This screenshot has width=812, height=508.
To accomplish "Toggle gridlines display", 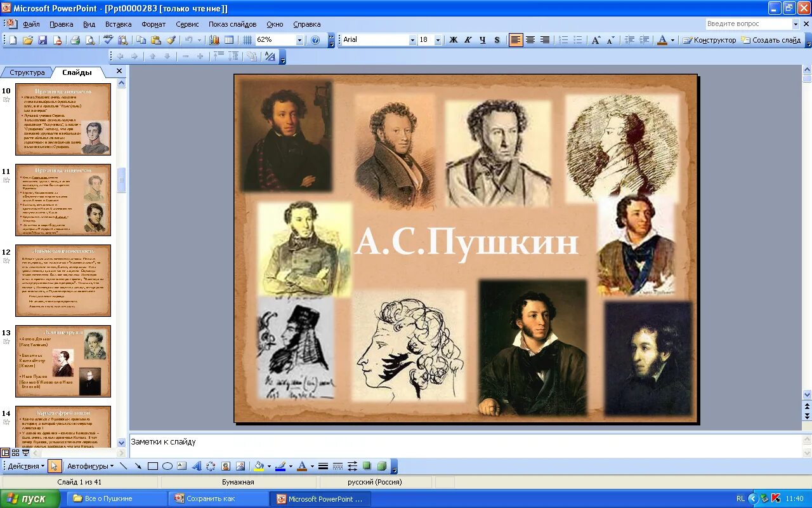I will (247, 40).
